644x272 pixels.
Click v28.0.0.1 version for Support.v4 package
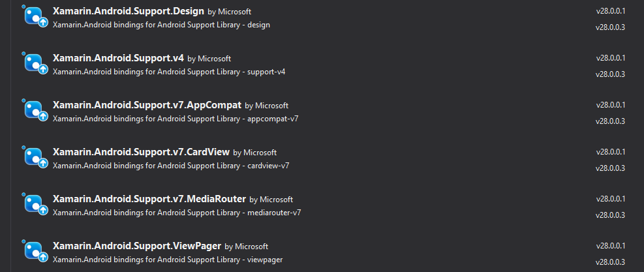click(x=610, y=58)
